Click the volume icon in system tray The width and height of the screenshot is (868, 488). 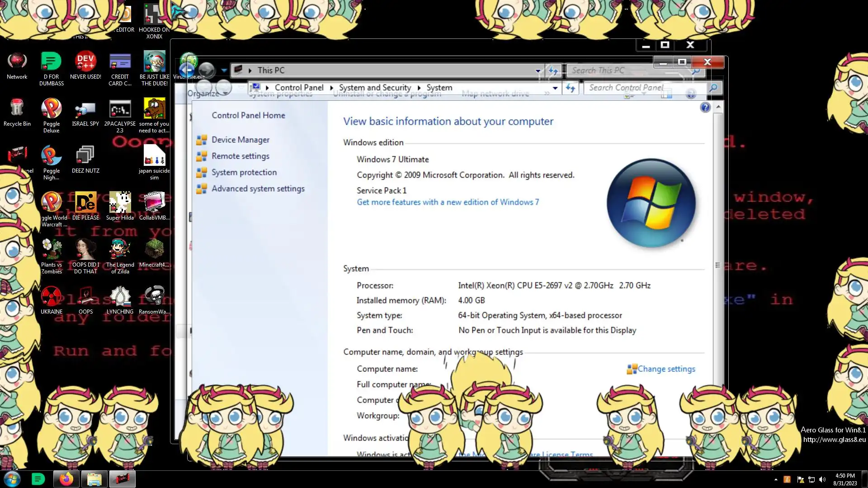(x=822, y=479)
